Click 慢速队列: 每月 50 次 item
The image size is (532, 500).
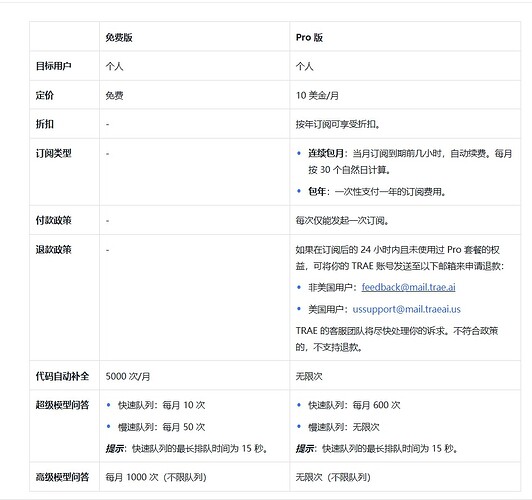tap(162, 427)
